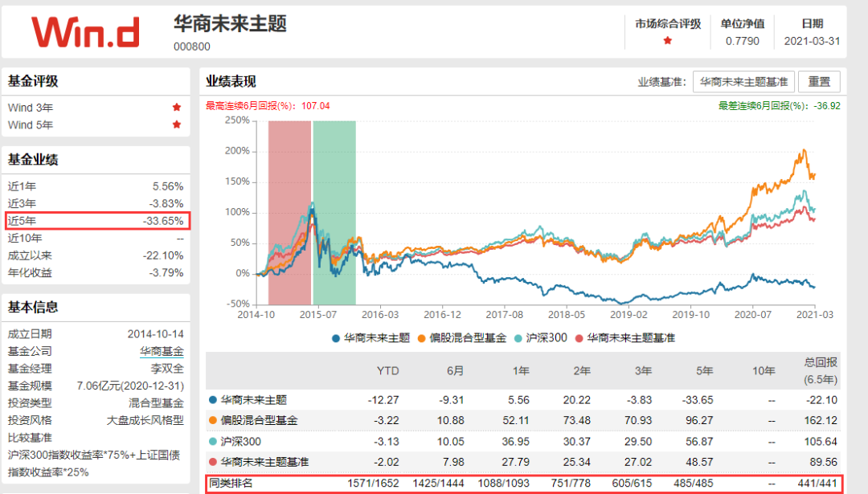Click the 162.12 total return cell
The height and width of the screenshot is (494, 868).
point(821,420)
